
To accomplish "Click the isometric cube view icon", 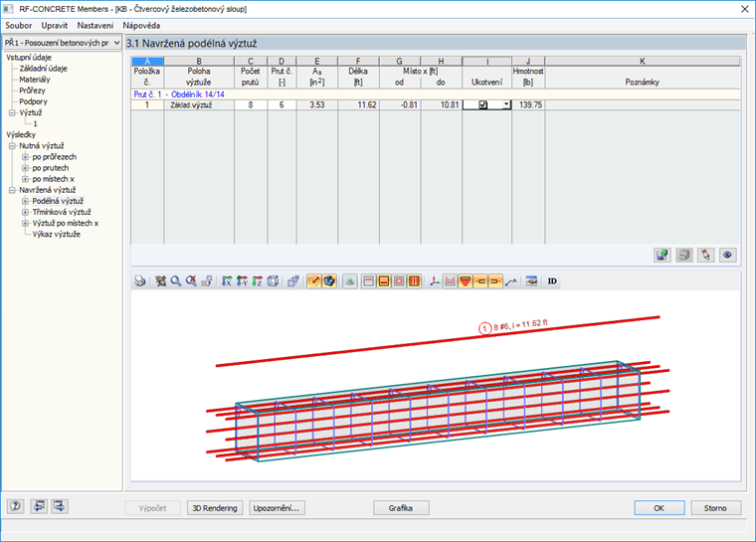I will coord(273,281).
